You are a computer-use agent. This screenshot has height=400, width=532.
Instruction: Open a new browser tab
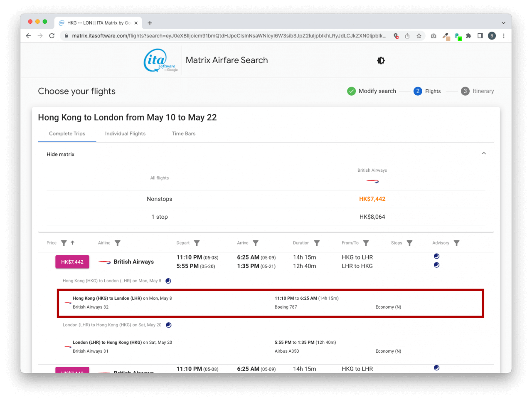click(x=150, y=23)
